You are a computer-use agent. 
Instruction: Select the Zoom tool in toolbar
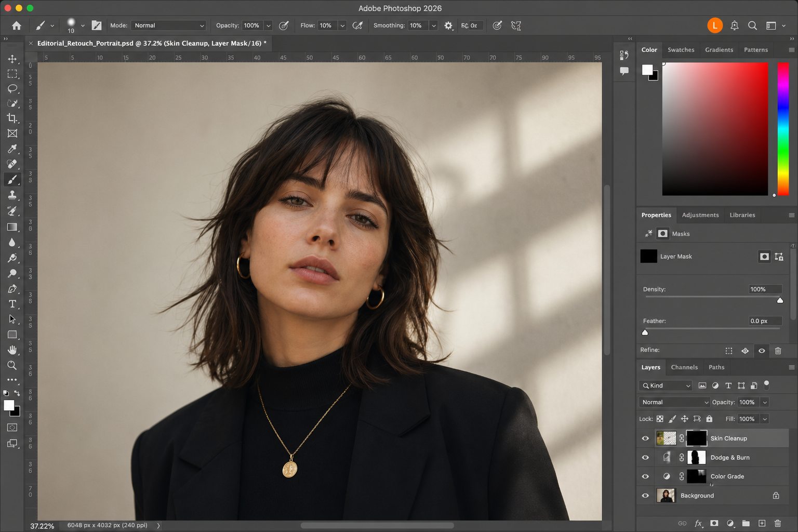(x=12, y=365)
